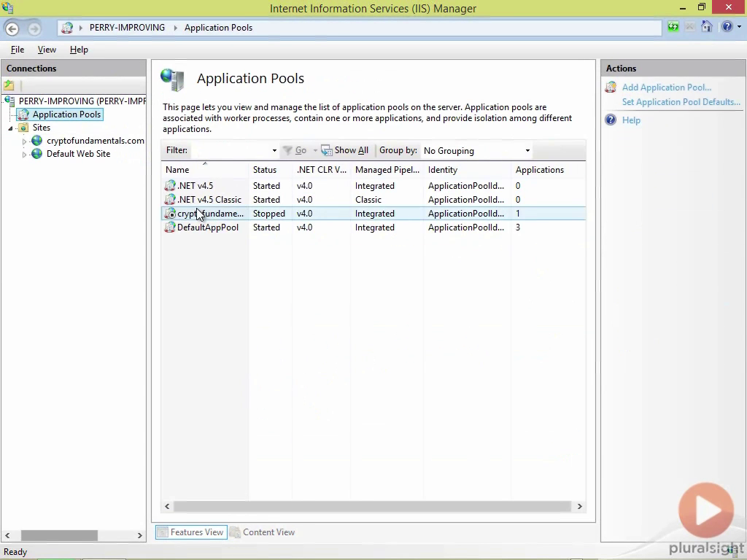Screen dimensions: 747x560
Task: Click the .NET v4.5 Classic pool icon
Action: pos(170,200)
